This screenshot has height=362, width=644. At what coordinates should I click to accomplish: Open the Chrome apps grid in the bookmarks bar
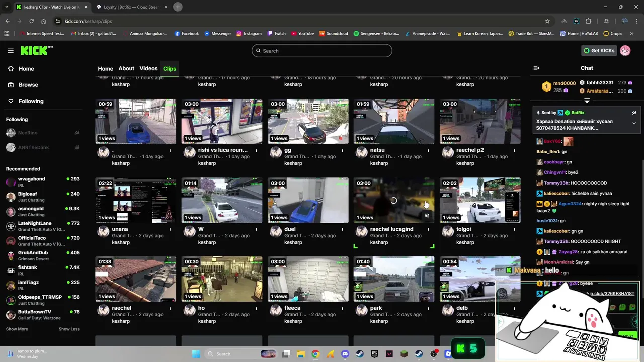tap(7, 34)
